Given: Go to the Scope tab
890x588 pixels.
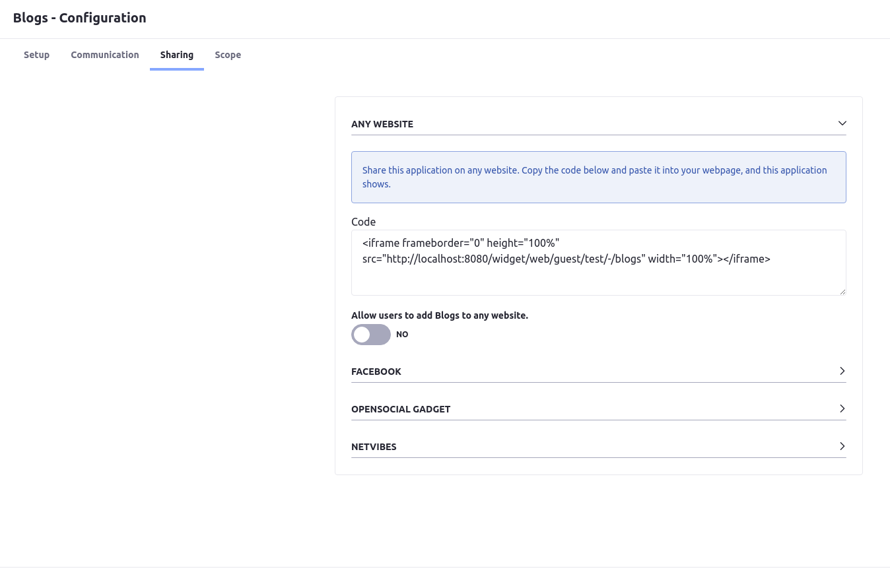Looking at the screenshot, I should (228, 55).
